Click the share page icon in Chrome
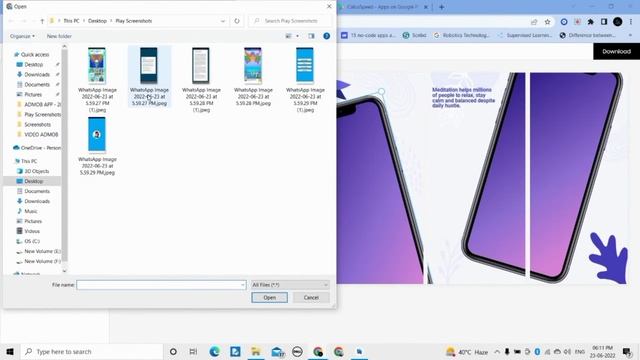 click(534, 22)
